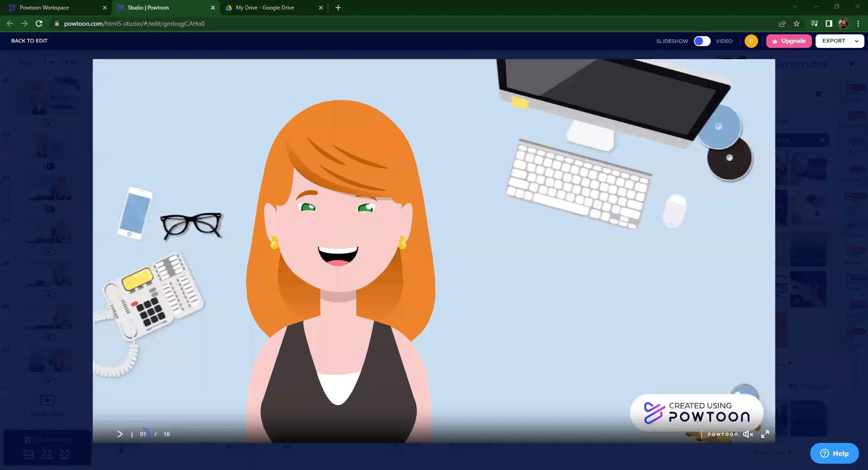The height and width of the screenshot is (470, 868).
Task: Bookmark this page with the star icon
Action: (x=797, y=23)
